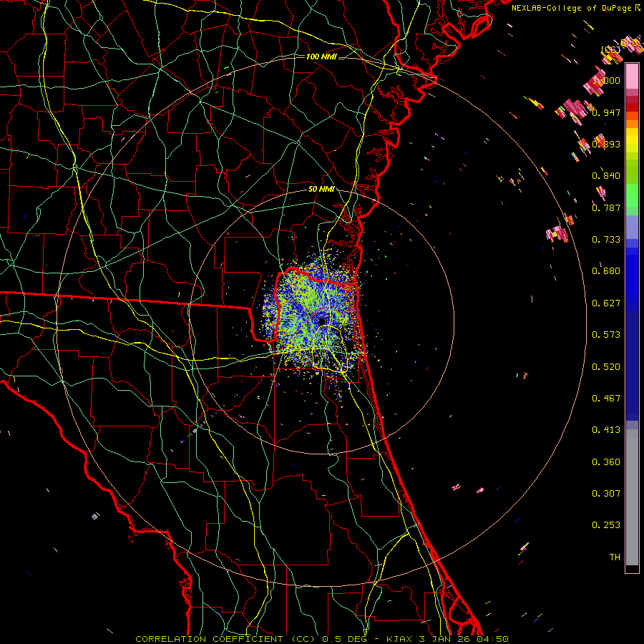The height and width of the screenshot is (644, 644).
Task: Click the 0.573 scale value
Action: click(606, 335)
